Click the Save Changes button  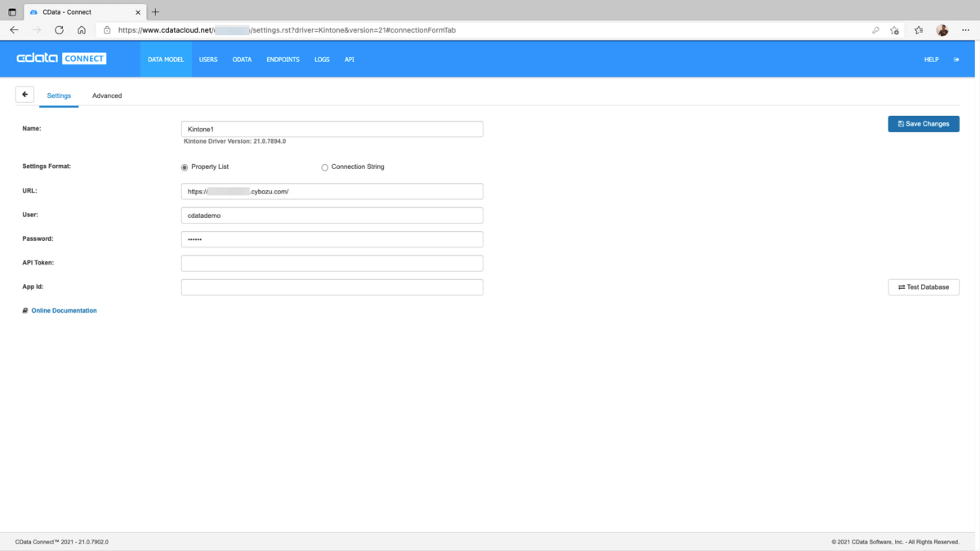tap(924, 124)
